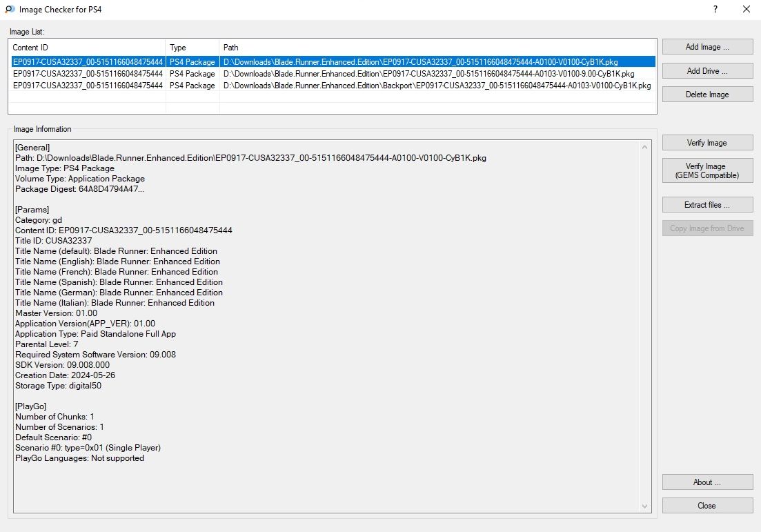Click the Parental Level: 7 line
Screen dimensions: 761x532
point(47,344)
